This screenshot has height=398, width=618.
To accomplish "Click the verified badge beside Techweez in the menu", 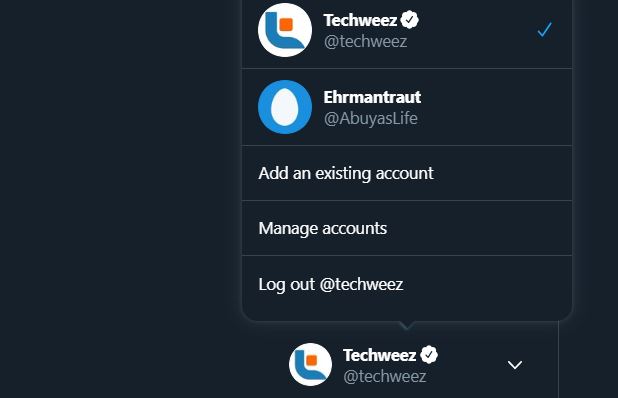I will tap(410, 20).
